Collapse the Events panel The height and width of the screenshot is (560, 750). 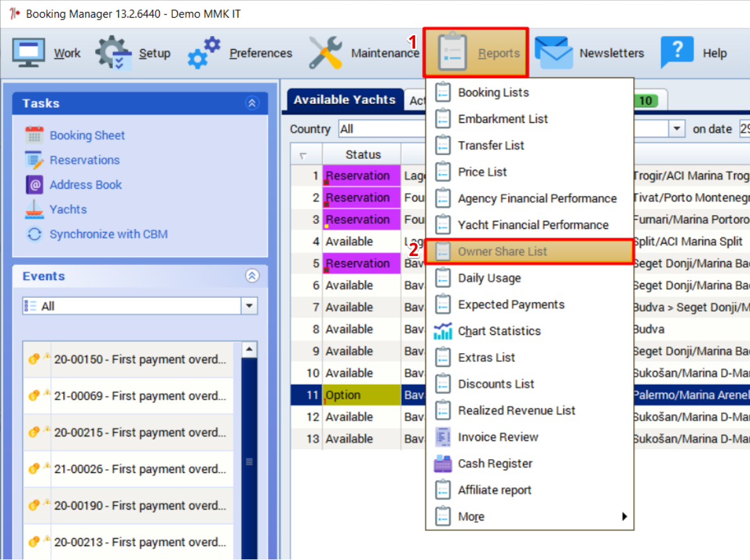tap(252, 276)
